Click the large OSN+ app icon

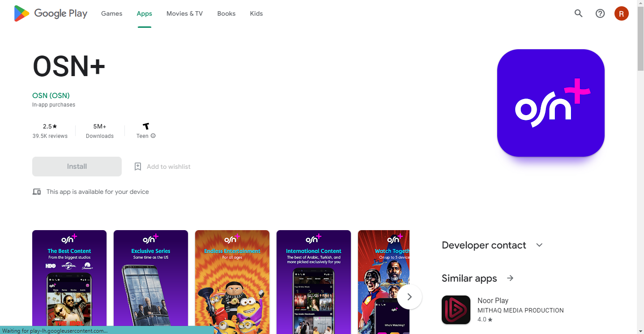551,103
